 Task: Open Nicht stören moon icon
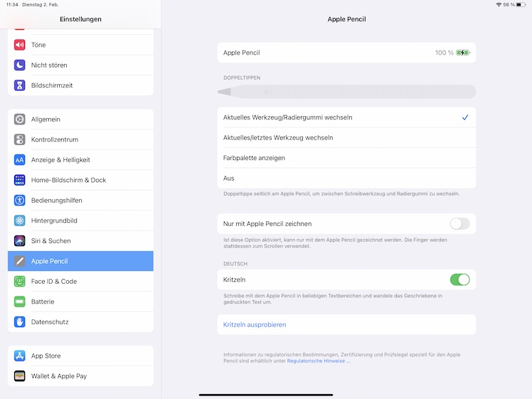point(19,65)
